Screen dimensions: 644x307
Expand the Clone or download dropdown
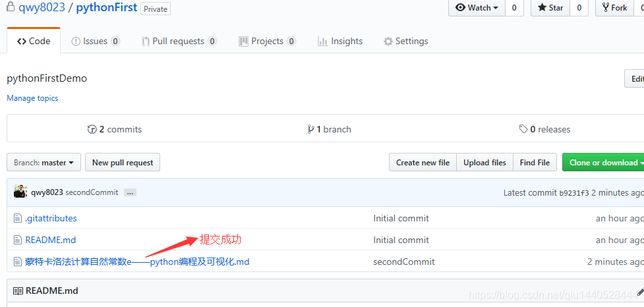click(603, 163)
